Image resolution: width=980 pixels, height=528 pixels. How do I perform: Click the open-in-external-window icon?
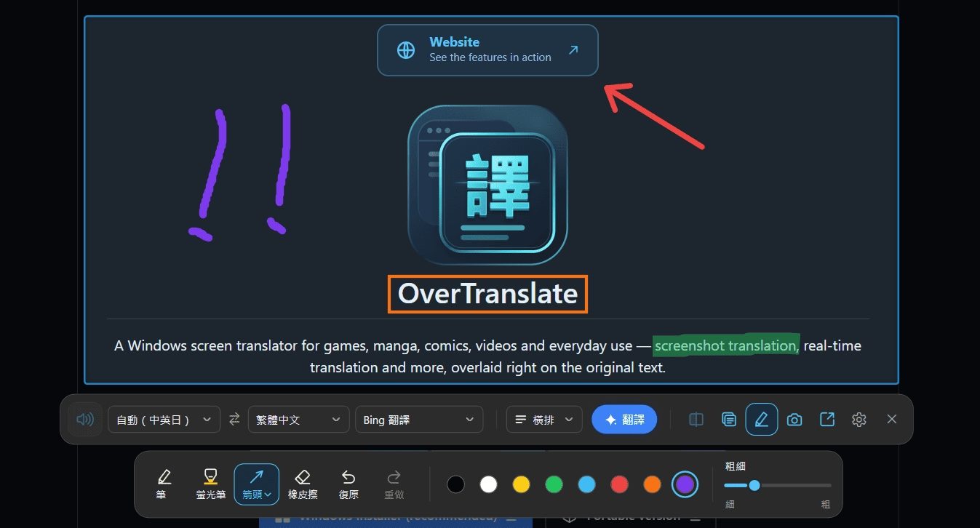[x=827, y=420]
